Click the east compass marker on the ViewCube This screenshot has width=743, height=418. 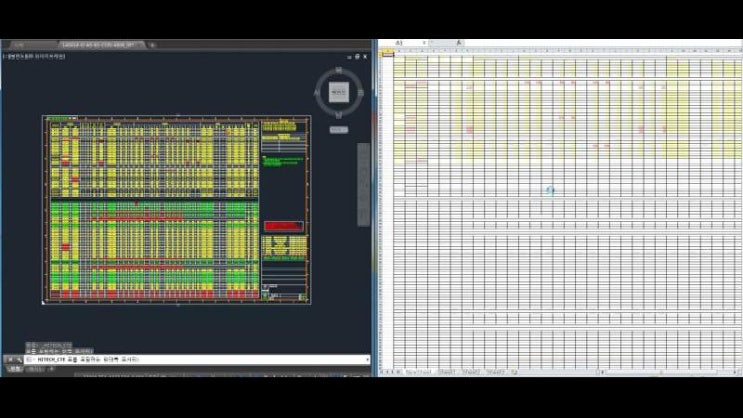coord(361,92)
